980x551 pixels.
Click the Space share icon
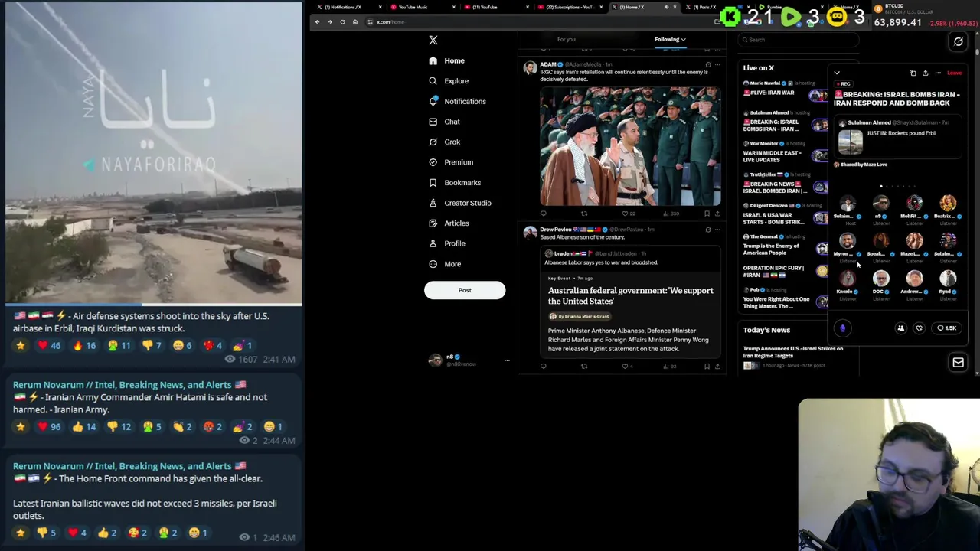pyautogui.click(x=925, y=73)
